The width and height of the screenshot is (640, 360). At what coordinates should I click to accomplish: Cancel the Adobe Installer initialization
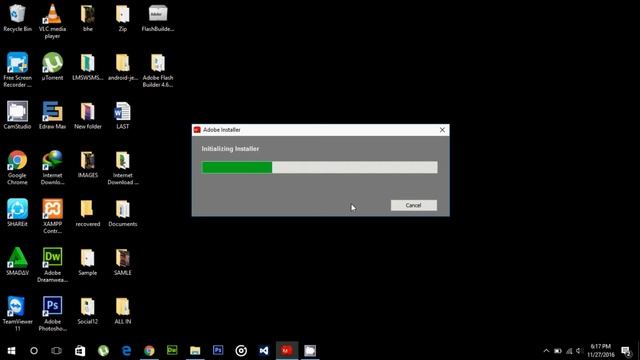coord(413,205)
